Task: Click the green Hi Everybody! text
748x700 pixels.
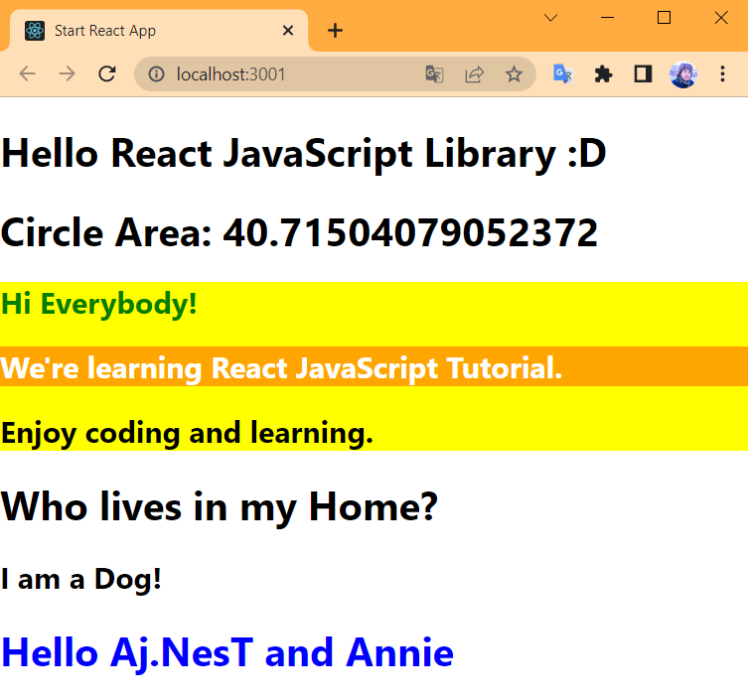Action: coord(99,304)
